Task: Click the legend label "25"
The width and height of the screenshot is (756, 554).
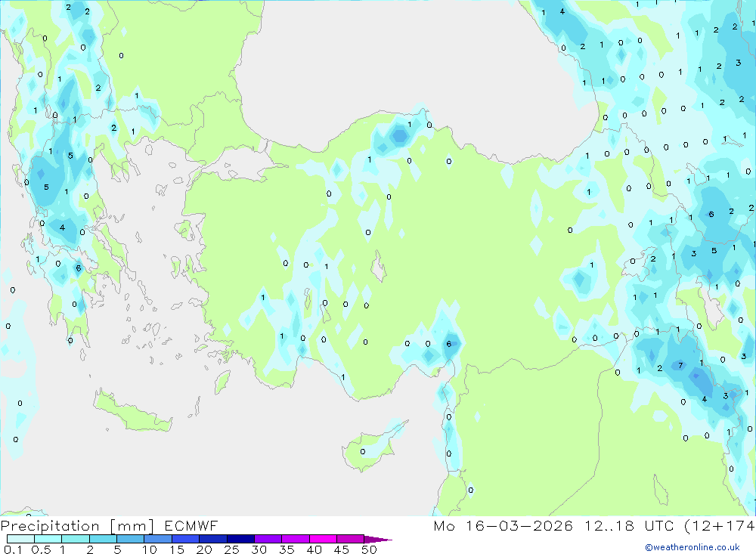Action: coord(231,549)
